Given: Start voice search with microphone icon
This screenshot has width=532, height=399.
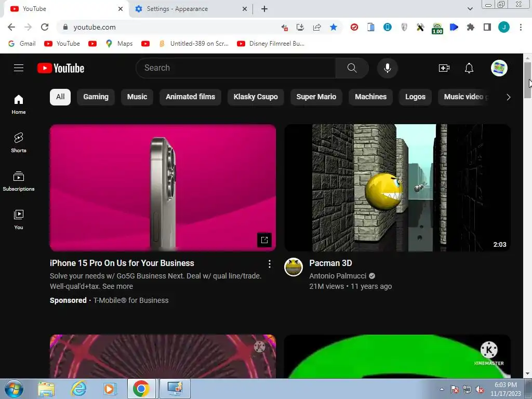Looking at the screenshot, I should 387,68.
